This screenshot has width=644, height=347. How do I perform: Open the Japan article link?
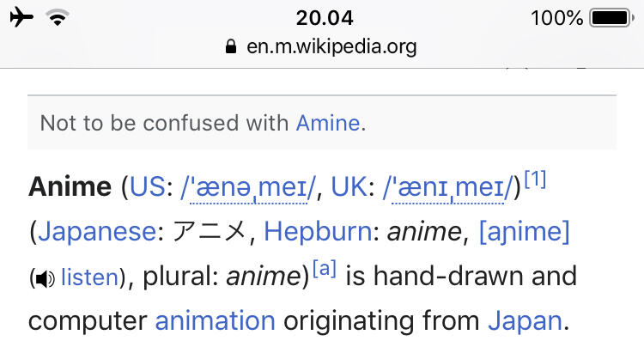click(524, 322)
